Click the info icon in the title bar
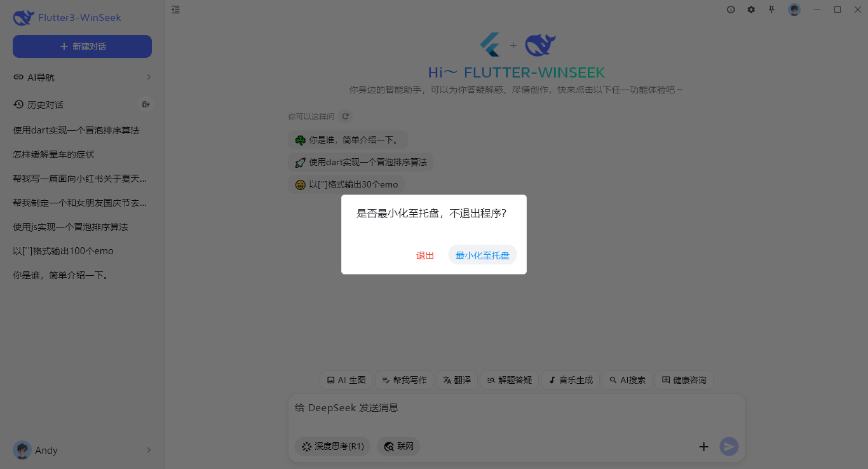The height and width of the screenshot is (469, 868). [731, 10]
